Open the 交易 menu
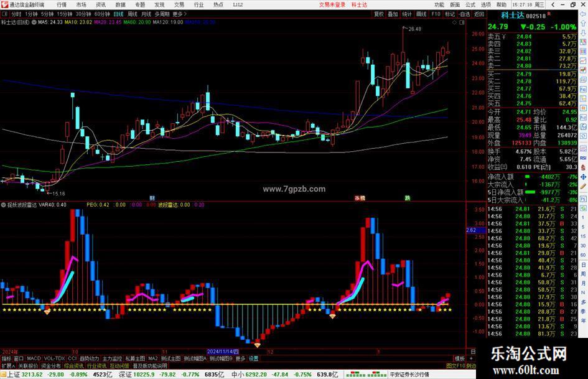This screenshot has width=588, height=379. (x=179, y=4)
